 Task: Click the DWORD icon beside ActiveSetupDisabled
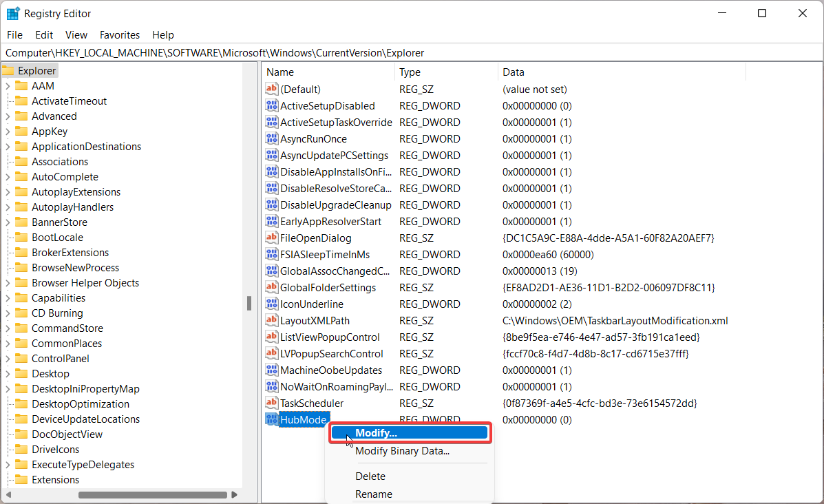coord(272,106)
